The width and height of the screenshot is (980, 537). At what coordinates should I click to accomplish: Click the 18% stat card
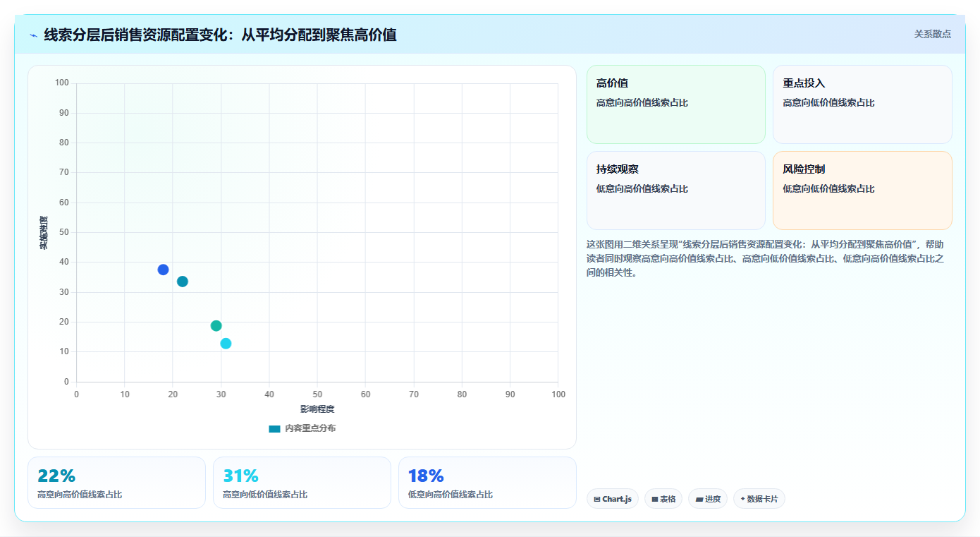click(x=487, y=483)
